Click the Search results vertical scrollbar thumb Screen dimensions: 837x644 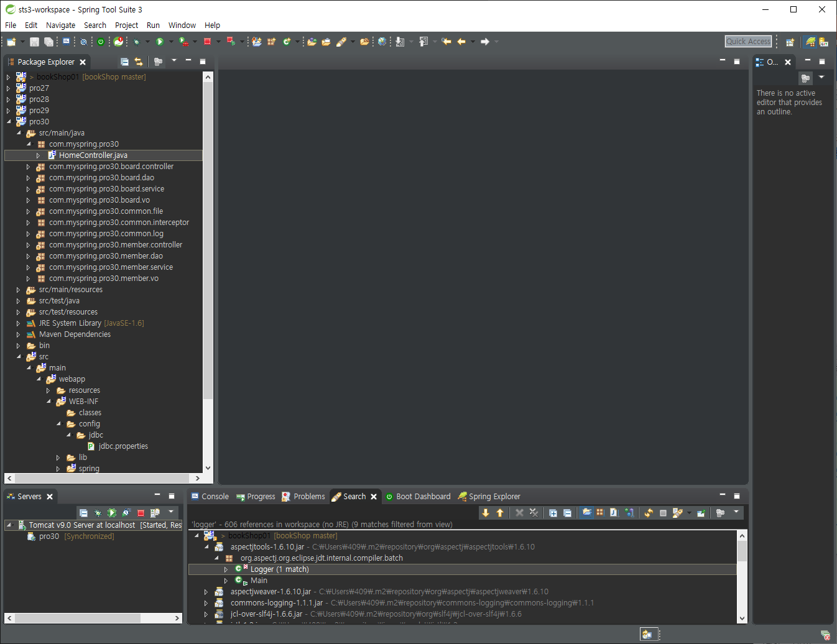(x=742, y=551)
